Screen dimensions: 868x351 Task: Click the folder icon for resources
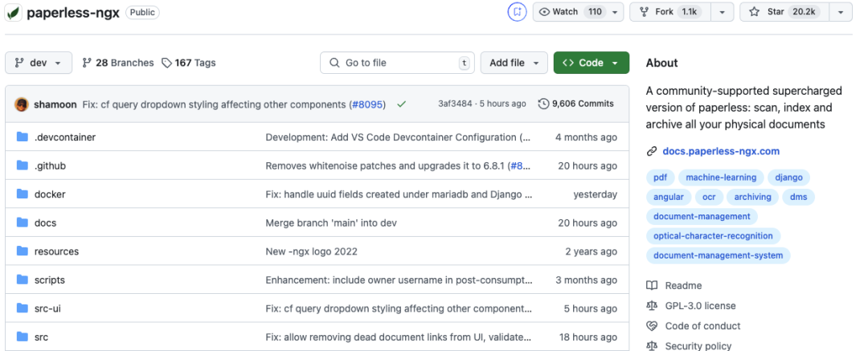click(x=23, y=251)
